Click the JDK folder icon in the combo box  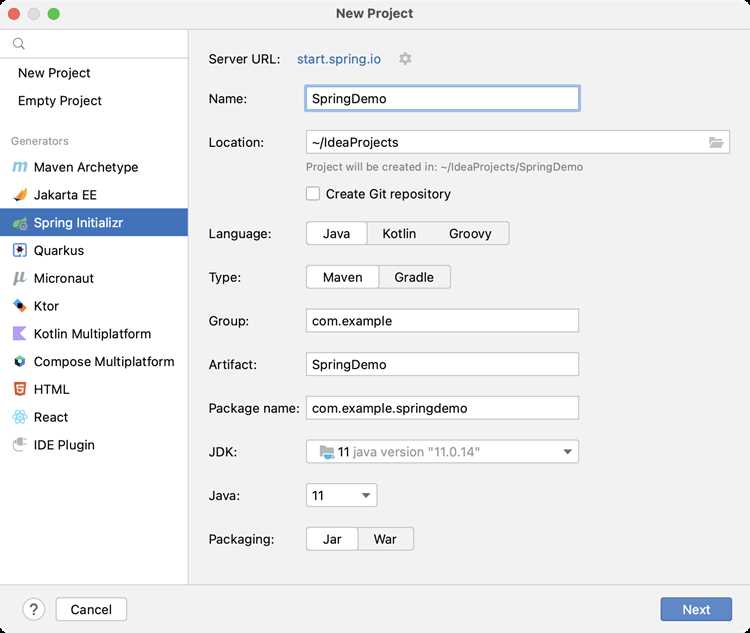click(x=327, y=452)
